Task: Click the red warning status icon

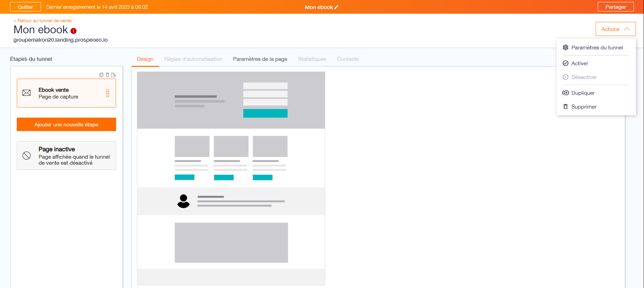Action: pyautogui.click(x=73, y=31)
